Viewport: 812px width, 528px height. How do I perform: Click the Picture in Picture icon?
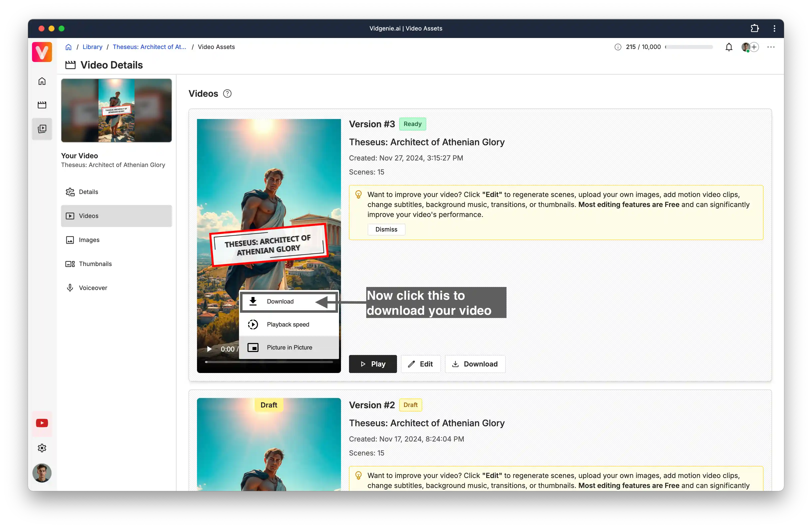pyautogui.click(x=252, y=347)
